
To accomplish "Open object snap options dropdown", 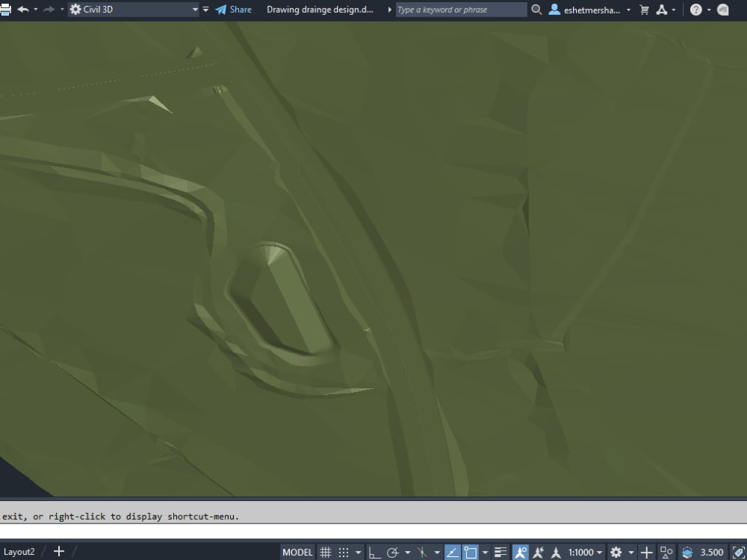I will pos(485,553).
